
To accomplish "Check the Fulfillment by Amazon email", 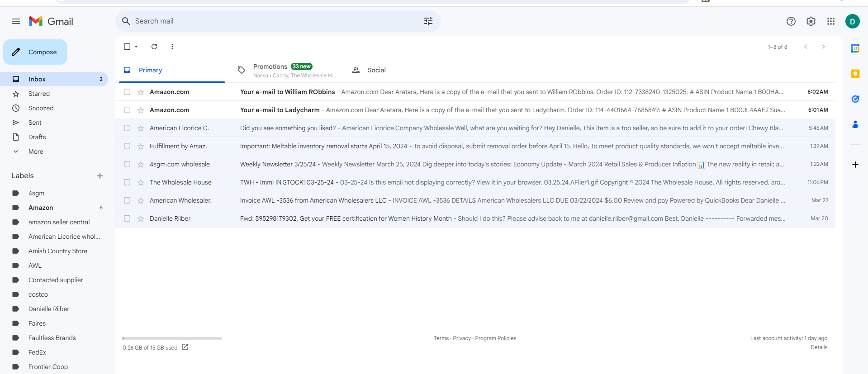I will (127, 146).
